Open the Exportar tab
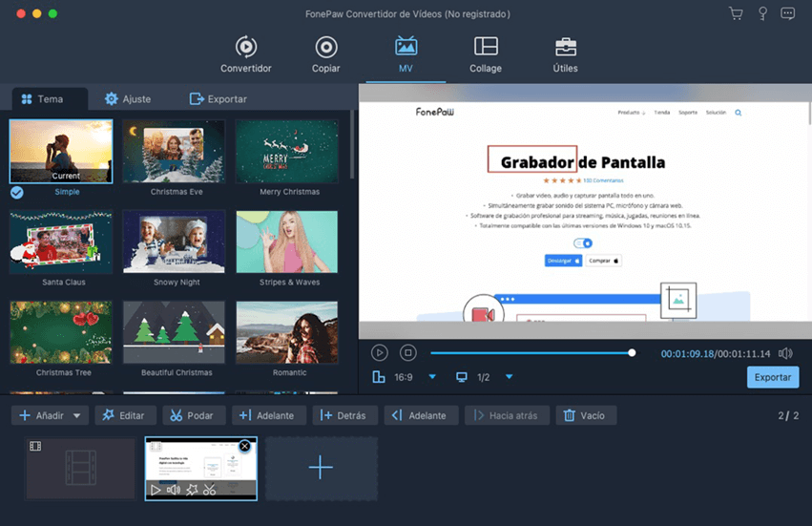Screen dimensions: 812x526 click(x=218, y=99)
